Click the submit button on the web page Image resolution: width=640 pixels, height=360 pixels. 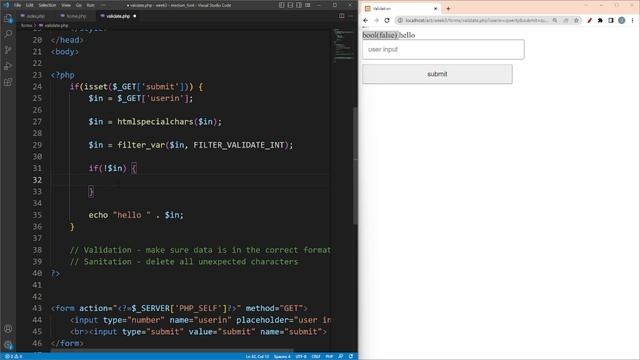point(437,74)
